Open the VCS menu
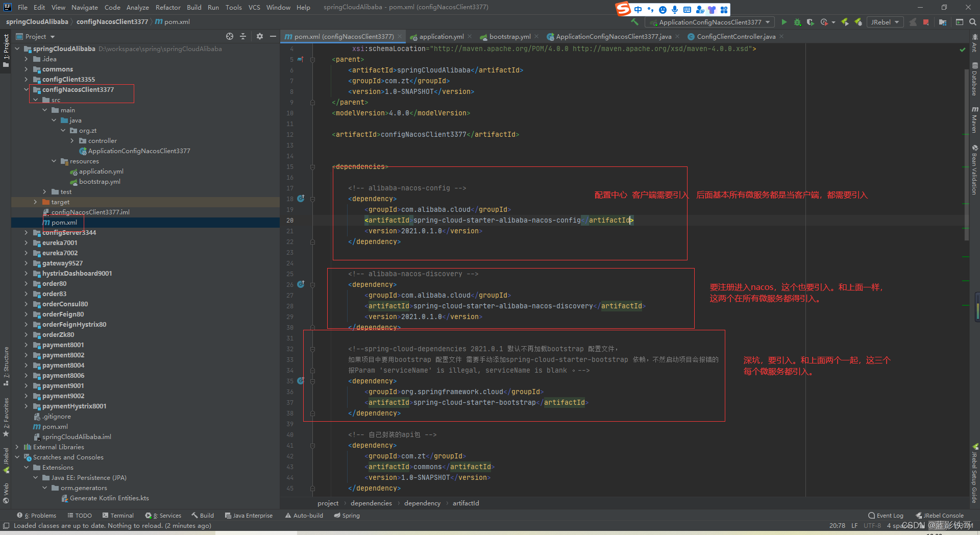 [x=254, y=7]
